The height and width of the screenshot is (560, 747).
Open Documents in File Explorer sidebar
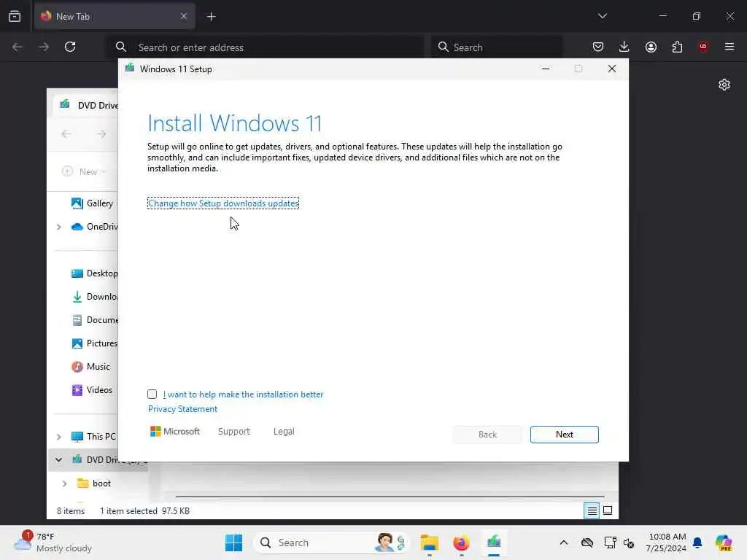point(94,320)
